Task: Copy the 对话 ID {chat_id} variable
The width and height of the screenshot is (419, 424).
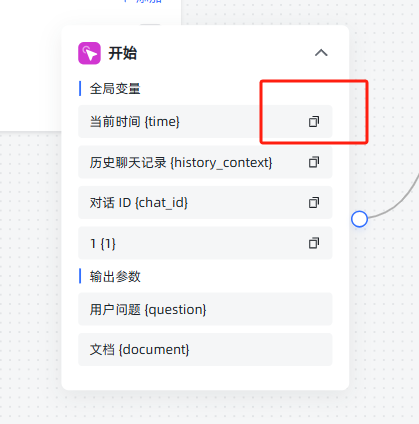Action: pos(314,203)
